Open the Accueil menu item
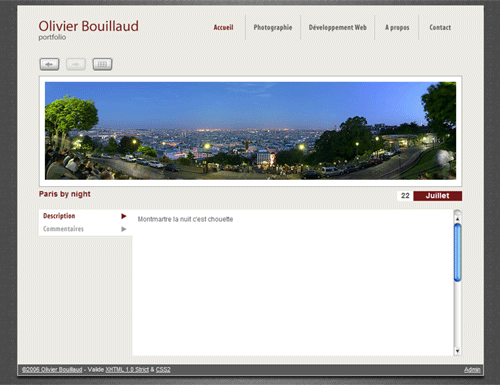This screenshot has height=385, width=500. pos(223,28)
